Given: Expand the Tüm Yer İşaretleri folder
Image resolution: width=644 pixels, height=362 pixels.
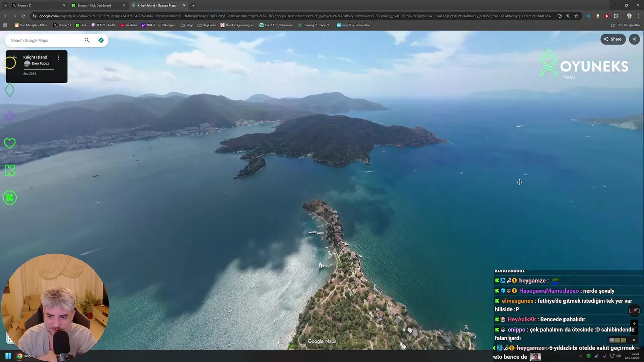Looking at the screenshot, I should coord(626,25).
